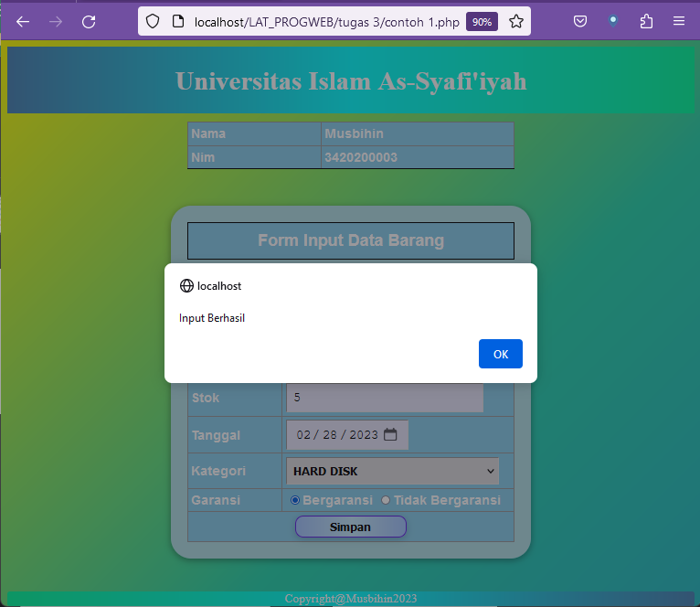Click the Universitas Islam As-Syafi'iyah title
Viewport: 700px width, 607px height.
coord(351,81)
